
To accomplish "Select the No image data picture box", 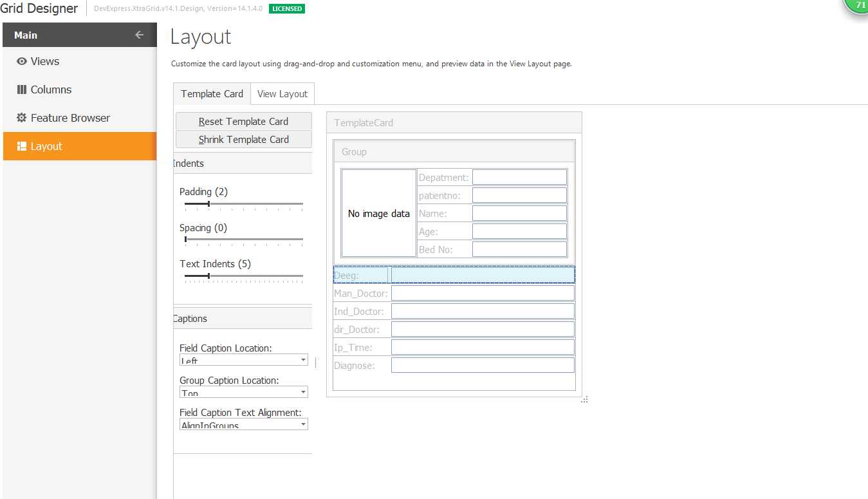I will point(379,213).
